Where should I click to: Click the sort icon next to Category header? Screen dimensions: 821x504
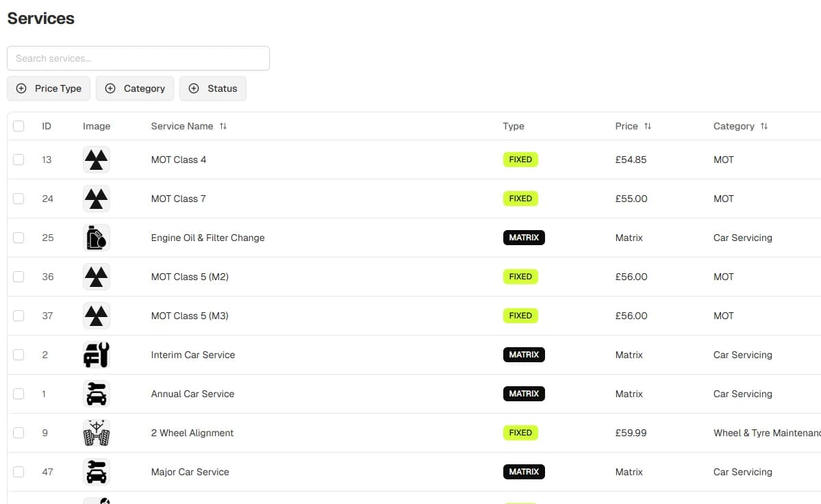(762, 126)
